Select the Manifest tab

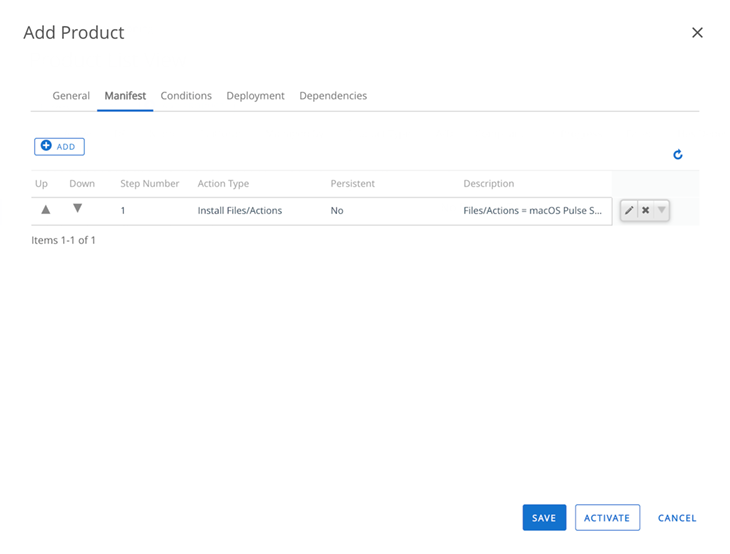point(125,96)
